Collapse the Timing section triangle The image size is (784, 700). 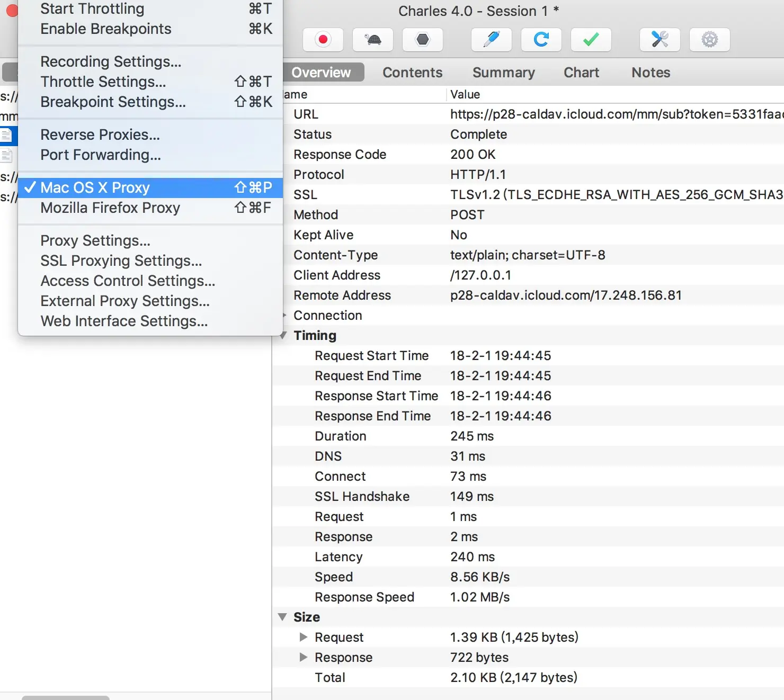coord(283,335)
